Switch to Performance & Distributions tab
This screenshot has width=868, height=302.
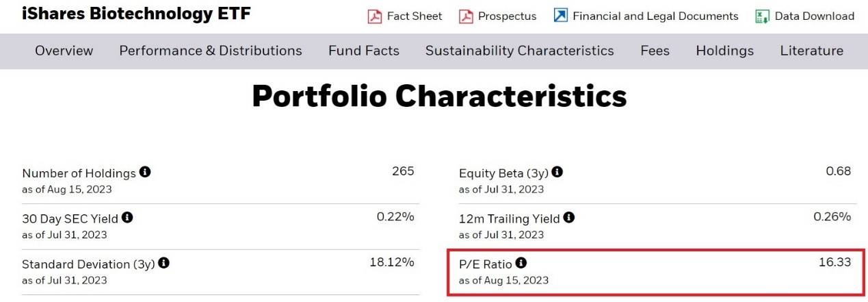tap(211, 51)
